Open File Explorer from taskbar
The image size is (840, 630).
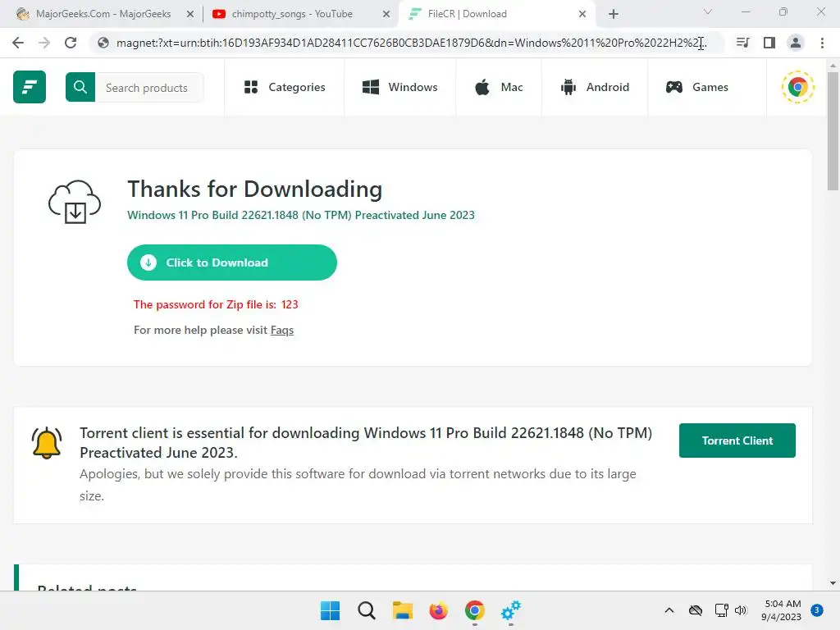[402, 610]
